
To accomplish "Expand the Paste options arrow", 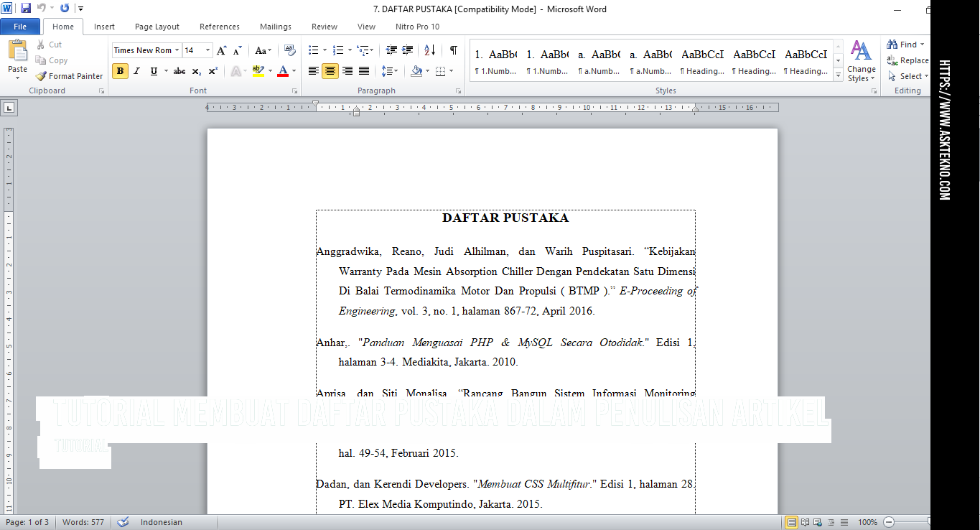I will [x=17, y=78].
